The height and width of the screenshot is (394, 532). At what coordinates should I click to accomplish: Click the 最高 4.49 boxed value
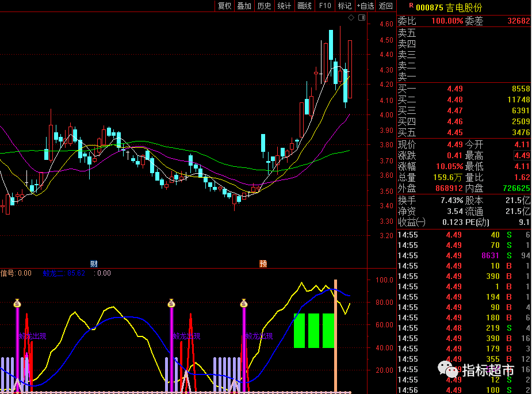coord(522,156)
